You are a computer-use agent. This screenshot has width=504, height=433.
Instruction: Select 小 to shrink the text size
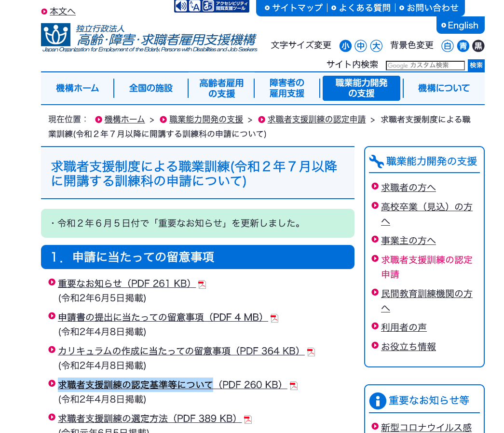346,46
